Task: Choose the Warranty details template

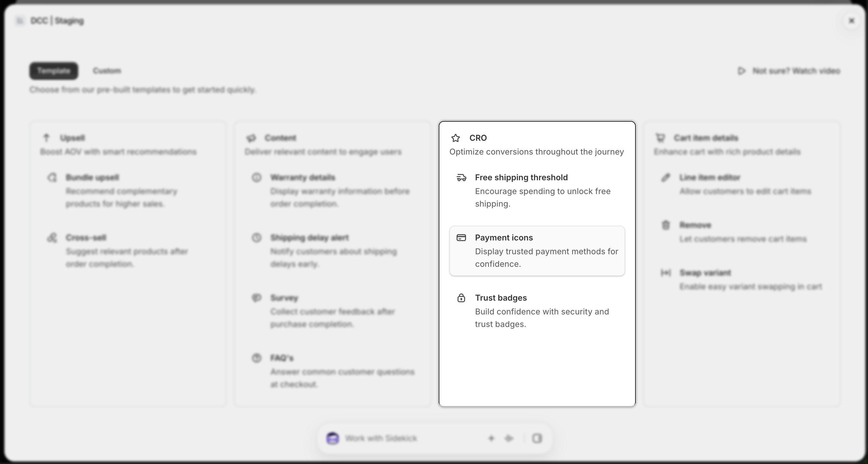Action: click(333, 191)
